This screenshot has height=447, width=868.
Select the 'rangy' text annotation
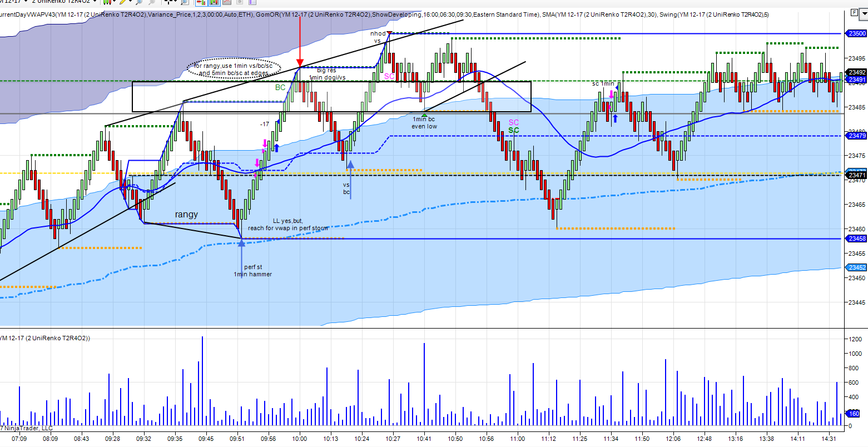(x=186, y=215)
